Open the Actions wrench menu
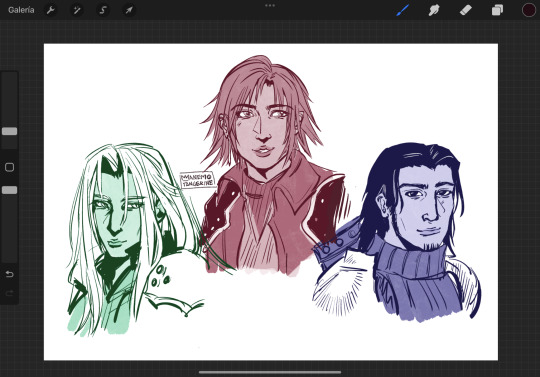Screen dimensions: 540x377 [x=51, y=10]
